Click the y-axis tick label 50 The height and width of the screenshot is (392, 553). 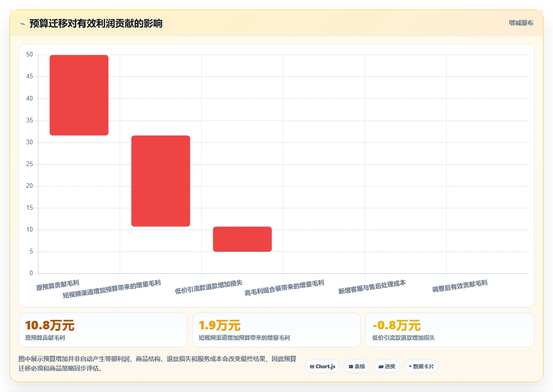pos(29,54)
